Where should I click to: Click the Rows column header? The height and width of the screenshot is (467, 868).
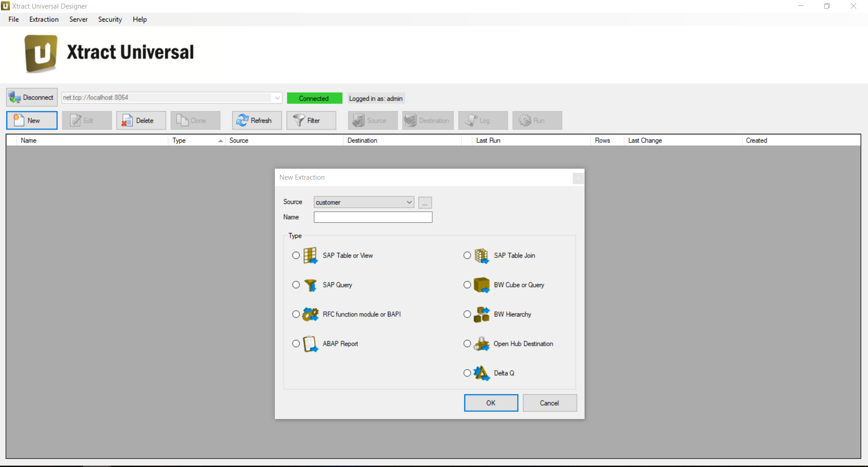[607, 140]
